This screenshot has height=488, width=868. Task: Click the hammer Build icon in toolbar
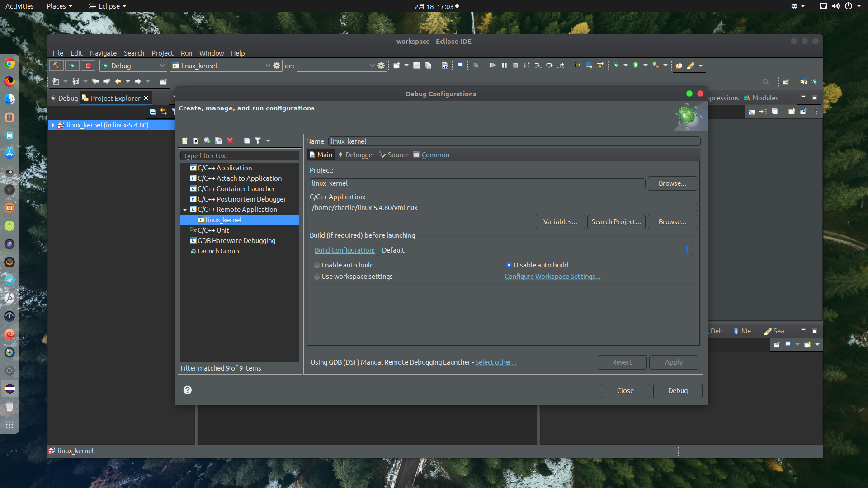point(56,66)
